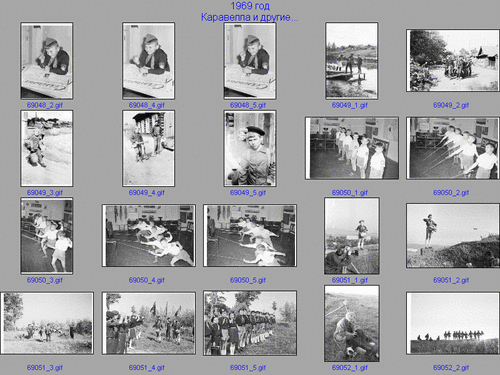Click the 69051_5.gif caption link
Viewport: 500px width, 375px height.
coord(248,368)
